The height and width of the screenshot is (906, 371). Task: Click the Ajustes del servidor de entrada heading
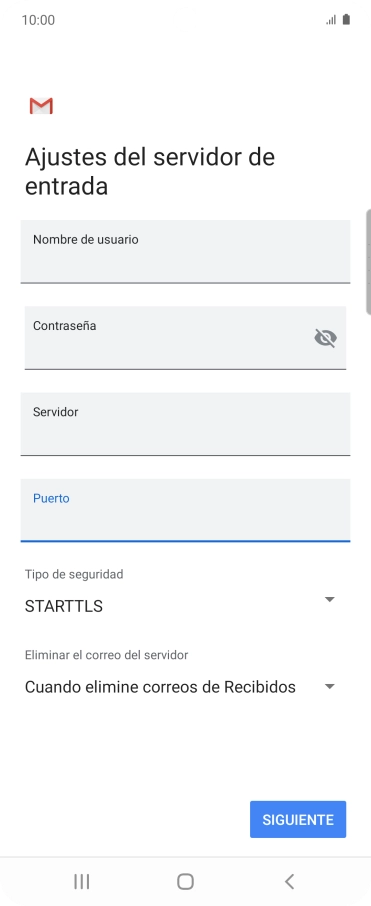coord(150,172)
